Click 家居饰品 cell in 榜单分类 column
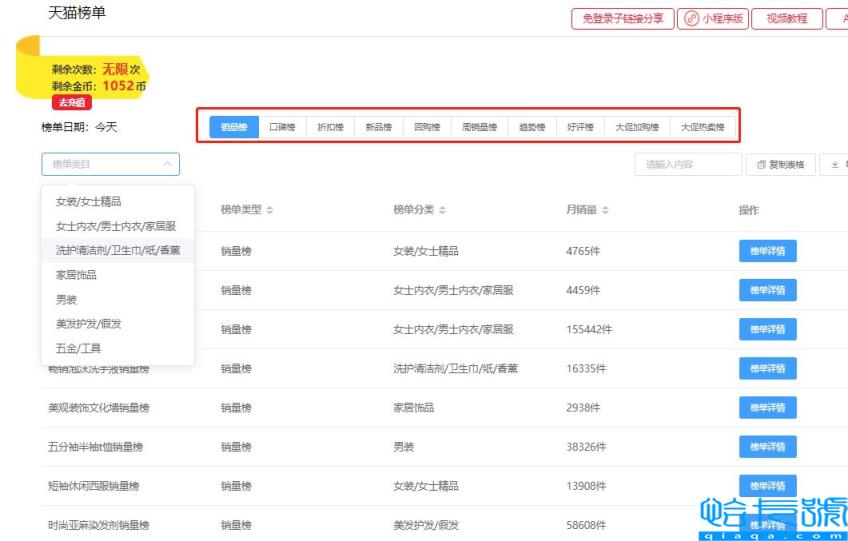 (x=414, y=408)
